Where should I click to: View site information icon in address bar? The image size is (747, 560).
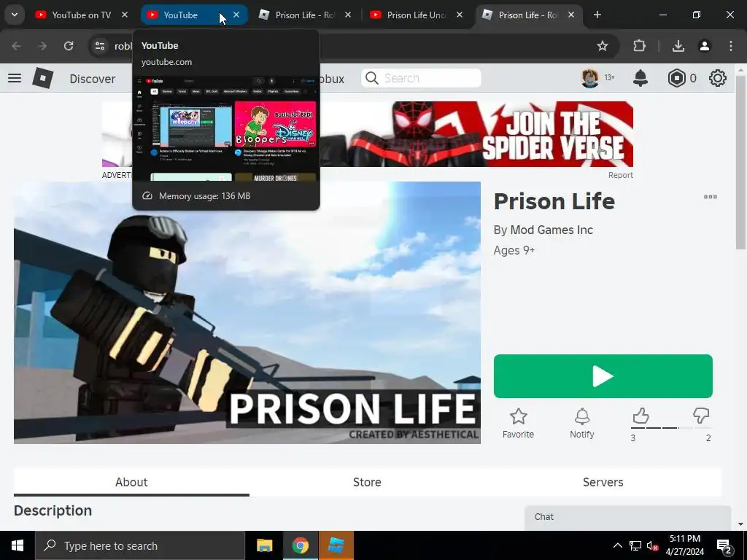(x=99, y=46)
